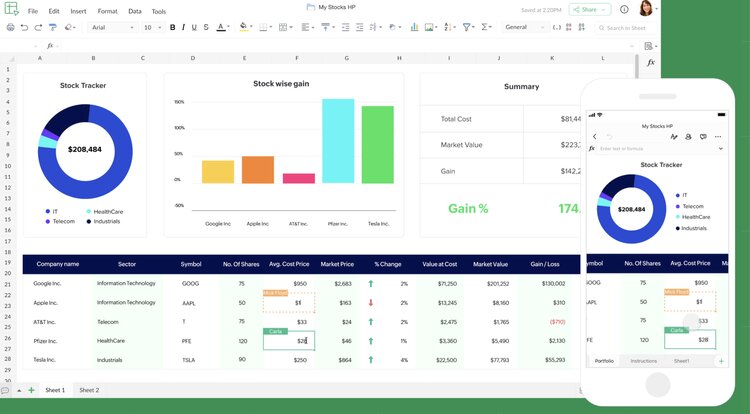Redo the action using the toolbar arrow

[38, 28]
